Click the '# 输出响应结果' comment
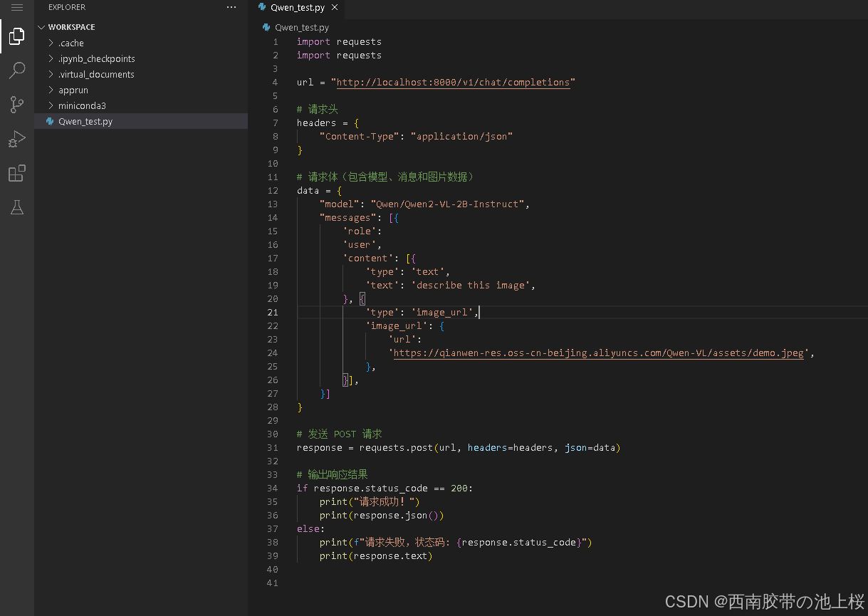Image resolution: width=868 pixels, height=616 pixels. (x=332, y=475)
